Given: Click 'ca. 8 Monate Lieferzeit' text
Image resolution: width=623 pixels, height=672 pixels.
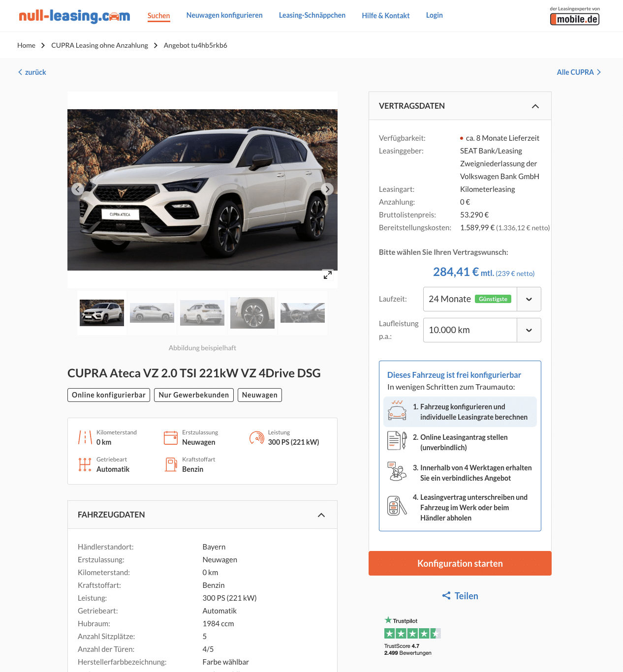Looking at the screenshot, I should 502,138.
